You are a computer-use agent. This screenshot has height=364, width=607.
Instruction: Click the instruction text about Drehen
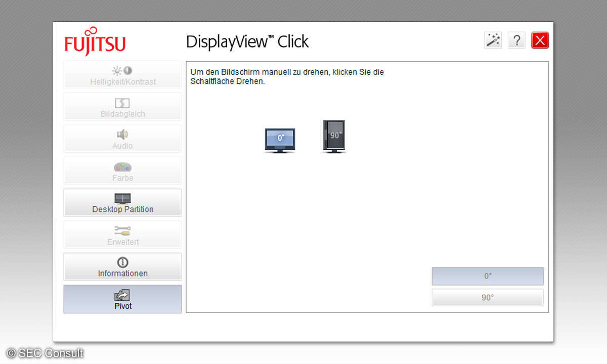click(x=287, y=77)
